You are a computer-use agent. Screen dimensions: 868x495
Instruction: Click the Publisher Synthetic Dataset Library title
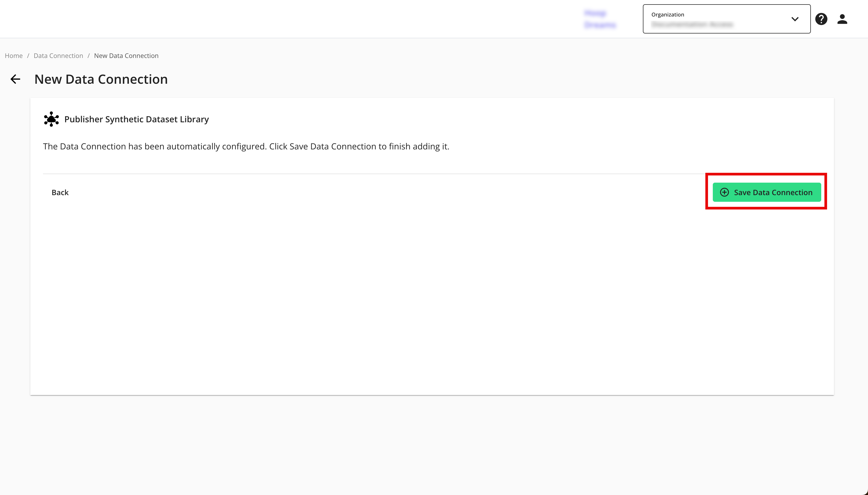click(136, 119)
